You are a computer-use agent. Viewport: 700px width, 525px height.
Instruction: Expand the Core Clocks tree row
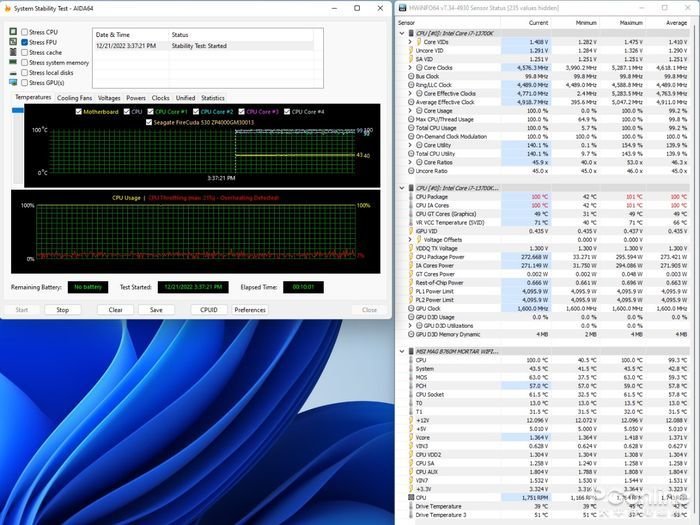click(x=410, y=68)
